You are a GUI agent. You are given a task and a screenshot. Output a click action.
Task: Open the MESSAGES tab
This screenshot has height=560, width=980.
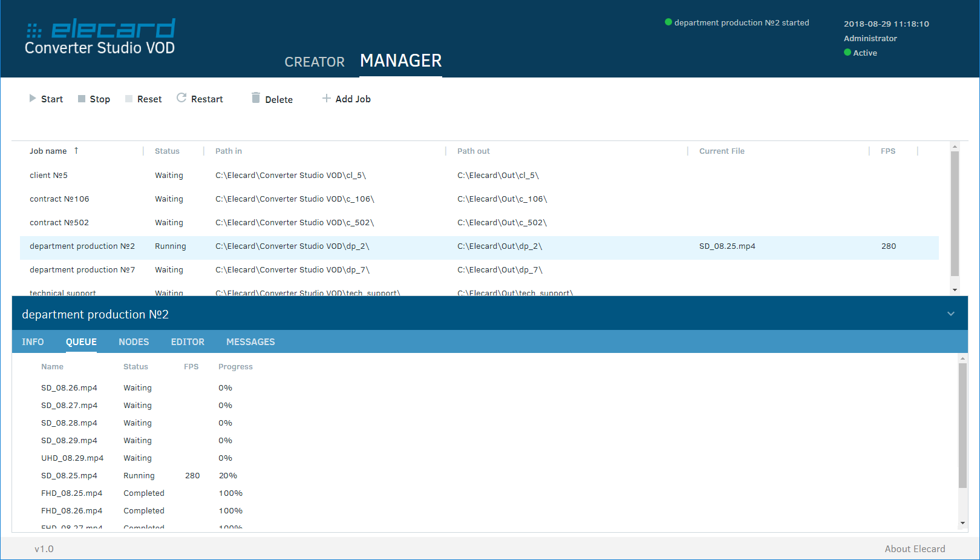pyautogui.click(x=250, y=342)
